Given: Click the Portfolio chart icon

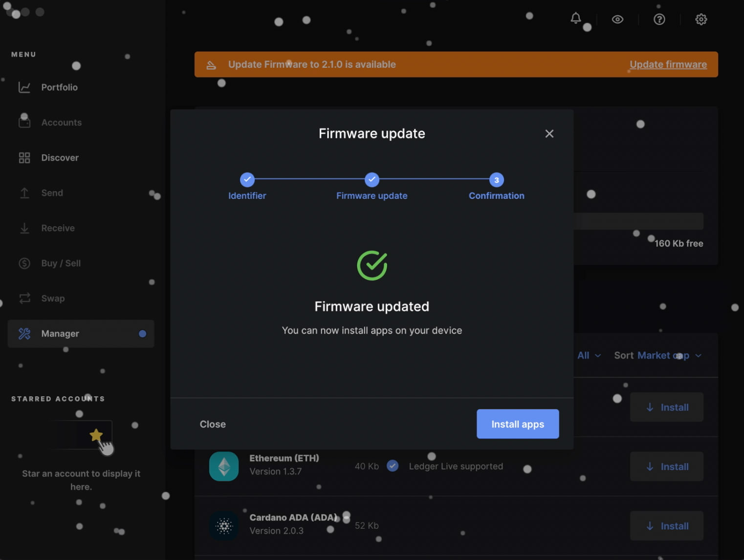Looking at the screenshot, I should [x=24, y=87].
